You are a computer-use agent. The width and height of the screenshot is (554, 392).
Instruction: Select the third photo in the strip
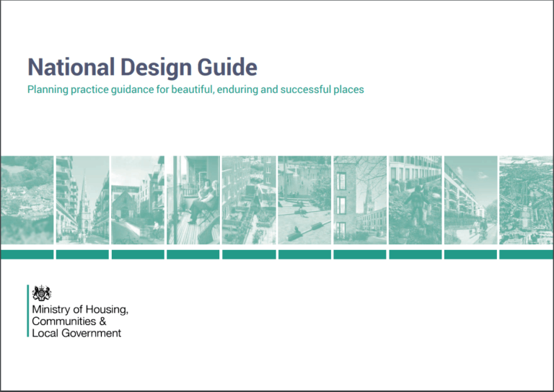click(138, 200)
